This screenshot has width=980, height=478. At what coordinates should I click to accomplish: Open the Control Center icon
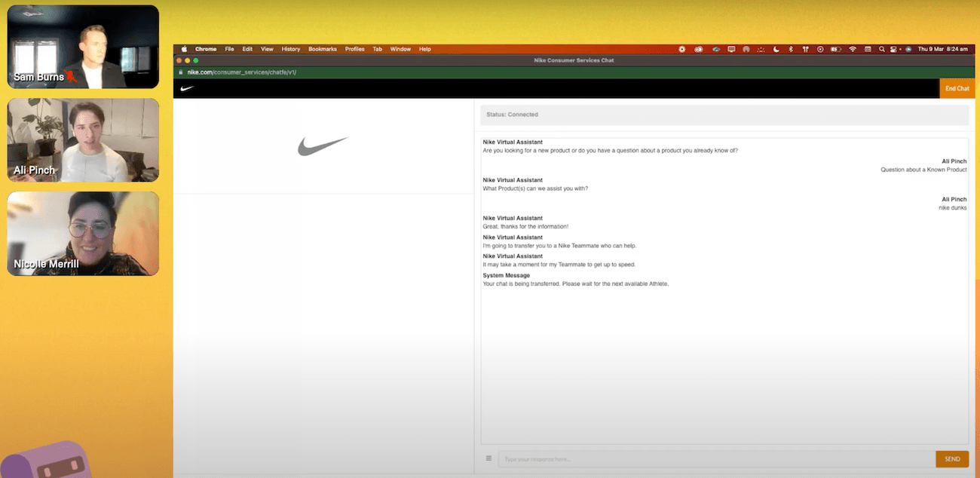tap(893, 49)
